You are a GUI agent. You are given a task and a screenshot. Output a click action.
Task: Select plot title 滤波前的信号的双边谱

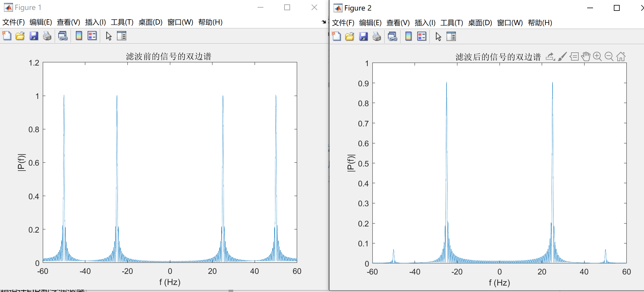169,56
